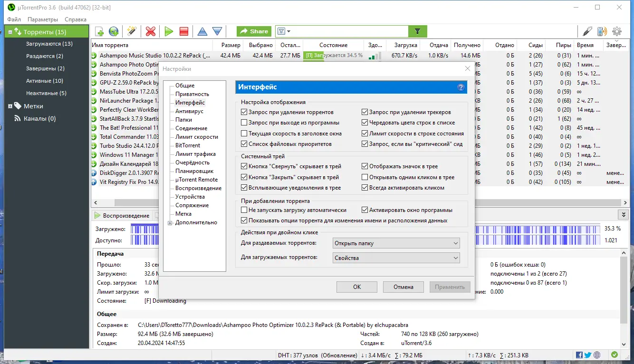The image size is (634, 364).
Task: Click the red X Remove torrent icon
Action: (151, 31)
